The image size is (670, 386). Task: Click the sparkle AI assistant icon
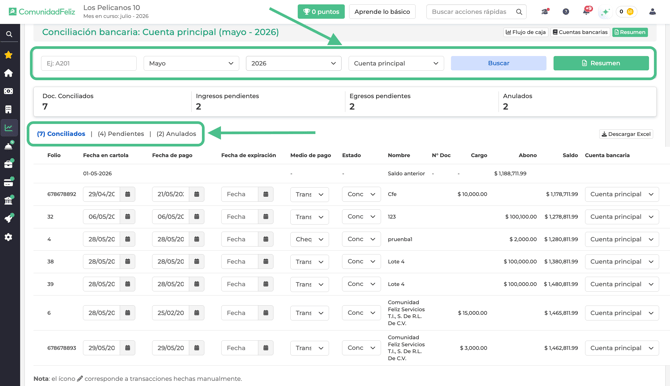605,12
